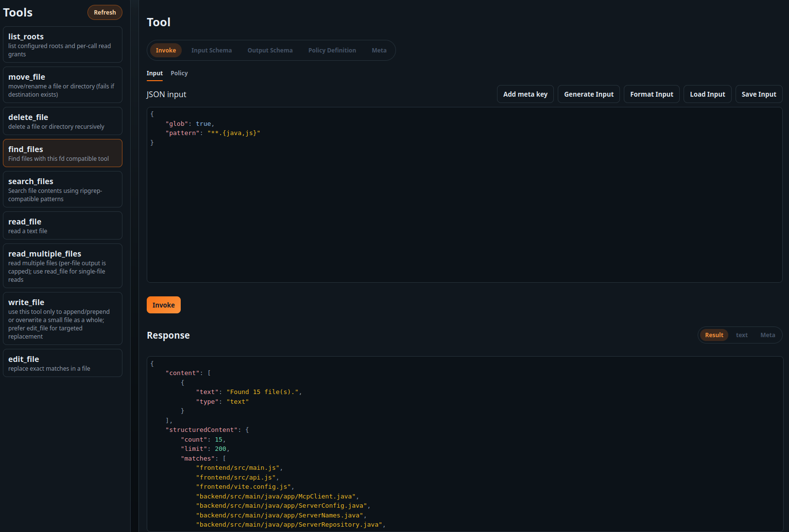Viewport: 789px width, 532px height.
Task: Click Format Input button
Action: click(651, 94)
